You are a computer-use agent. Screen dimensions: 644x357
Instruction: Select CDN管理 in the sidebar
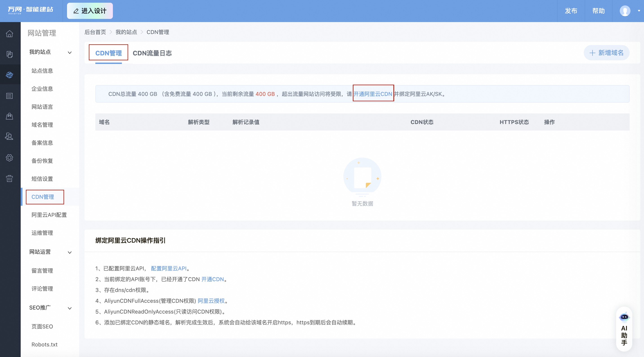pos(43,197)
